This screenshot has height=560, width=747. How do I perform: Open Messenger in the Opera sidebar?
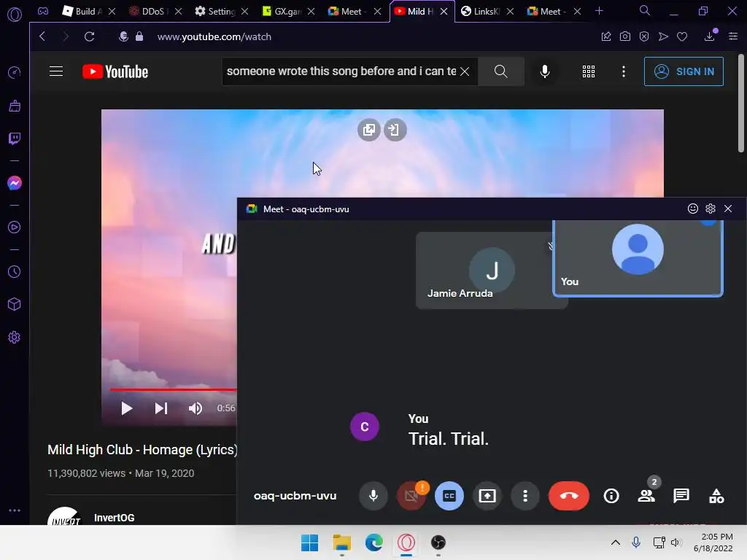click(15, 183)
